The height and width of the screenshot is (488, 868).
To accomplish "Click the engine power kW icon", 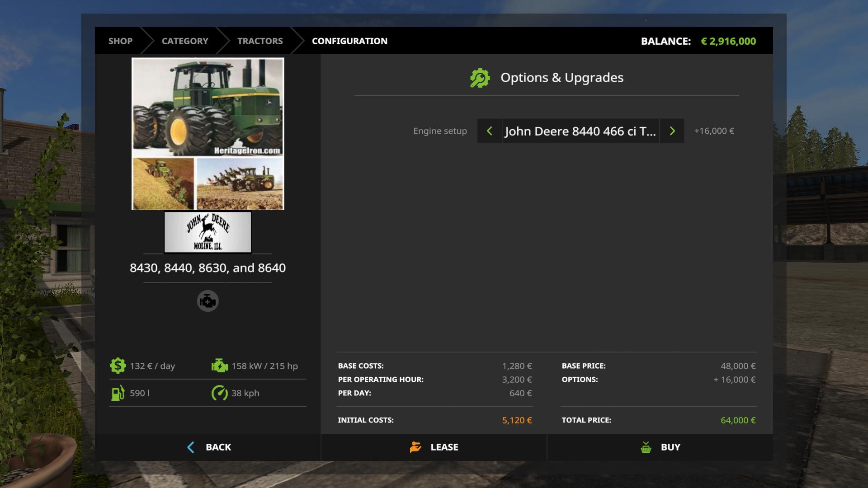I will pos(220,366).
